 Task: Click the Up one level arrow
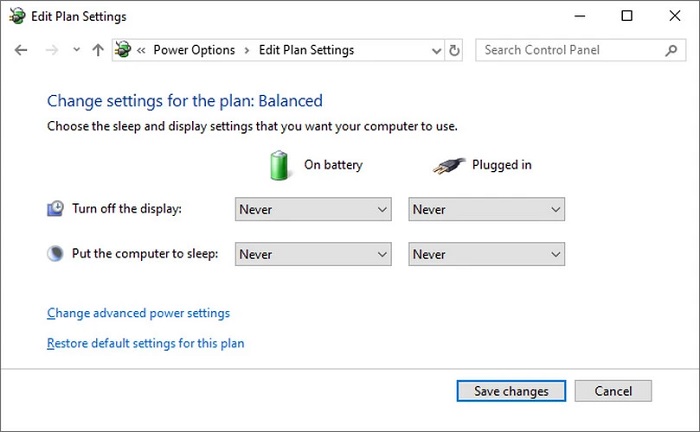click(x=97, y=50)
